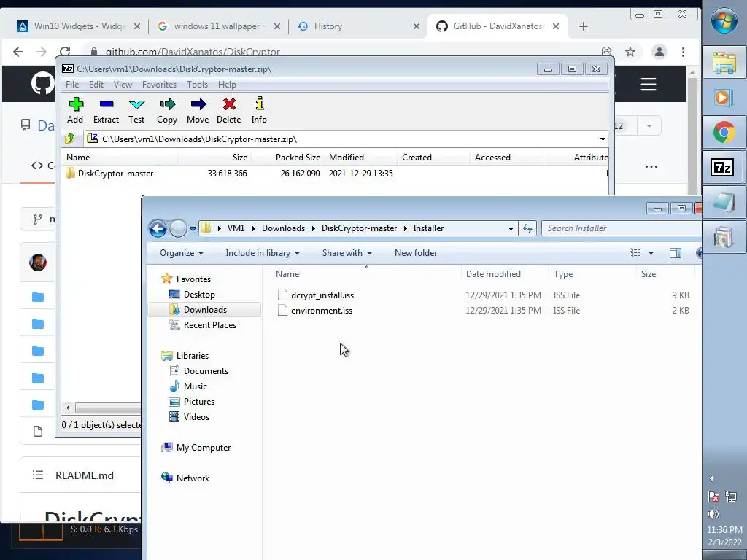
Task: Open Info in 7-Zip toolbar
Action: (259, 111)
